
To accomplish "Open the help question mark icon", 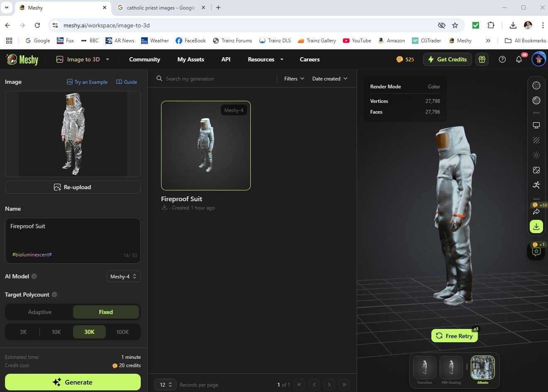I will (502, 59).
